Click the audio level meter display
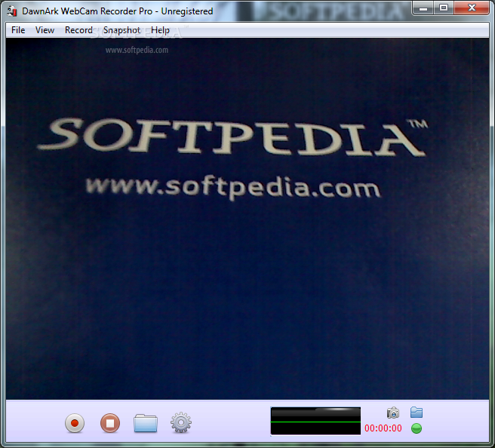This screenshot has width=495, height=448. (x=315, y=421)
